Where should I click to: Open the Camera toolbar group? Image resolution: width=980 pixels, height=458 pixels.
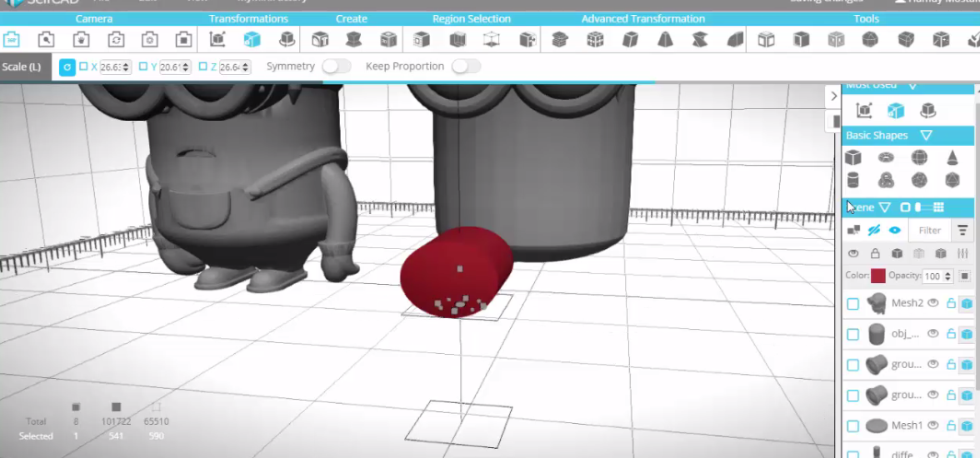(93, 19)
